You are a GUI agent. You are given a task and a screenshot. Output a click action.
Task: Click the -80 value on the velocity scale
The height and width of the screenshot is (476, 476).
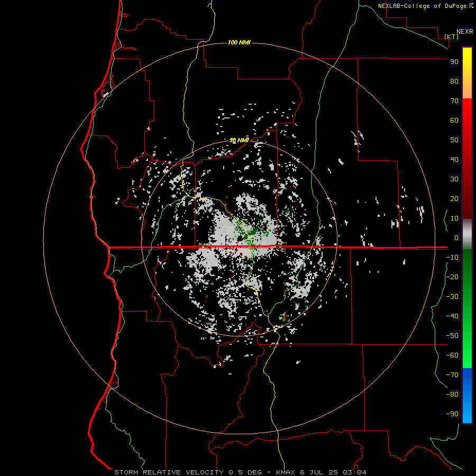(x=452, y=395)
